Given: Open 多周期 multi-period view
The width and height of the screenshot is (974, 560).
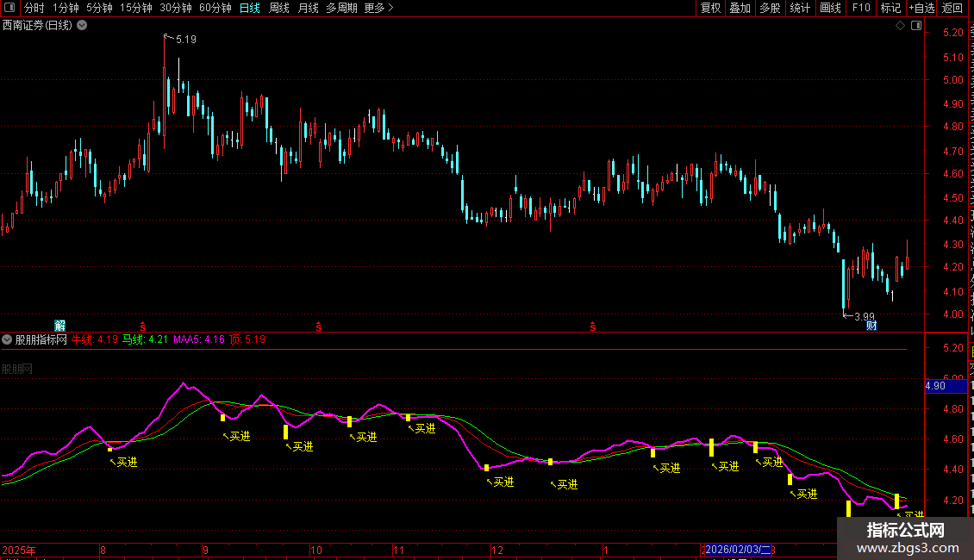Looking at the screenshot, I should point(341,8).
